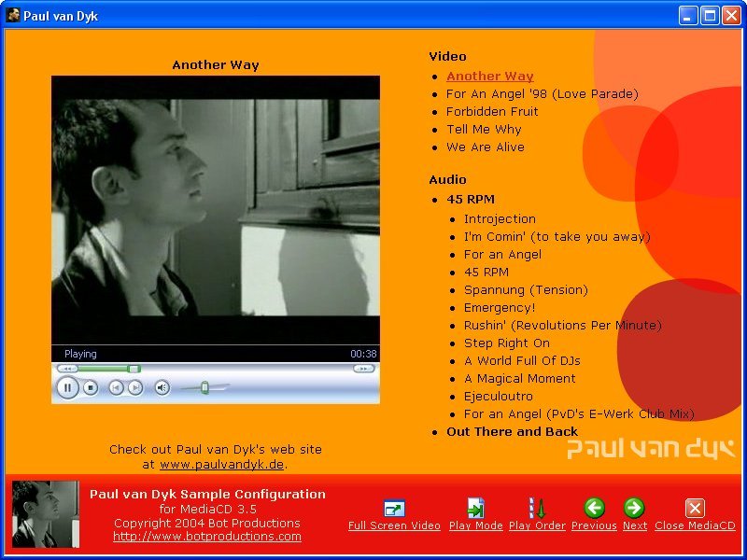This screenshot has height=560, width=747.
Task: Open http://www.botproductions.com link
Action: pyautogui.click(x=207, y=537)
